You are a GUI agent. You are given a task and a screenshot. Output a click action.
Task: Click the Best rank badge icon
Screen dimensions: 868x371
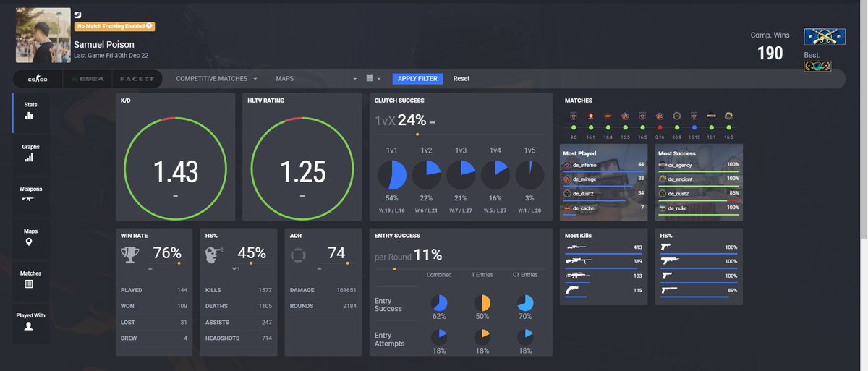click(817, 66)
